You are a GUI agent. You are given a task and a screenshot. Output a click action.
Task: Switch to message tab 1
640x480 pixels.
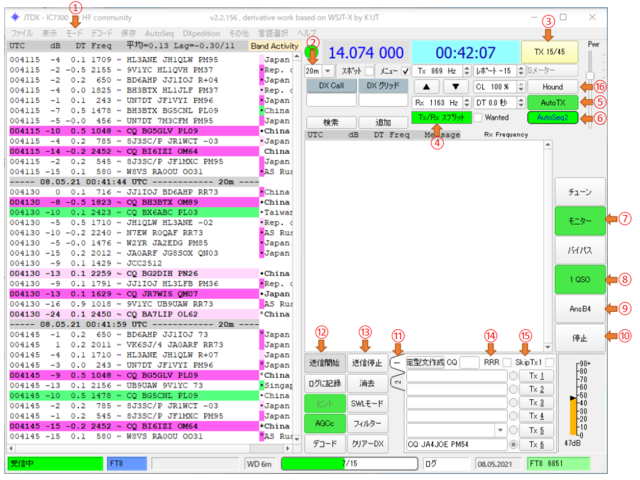397,363
